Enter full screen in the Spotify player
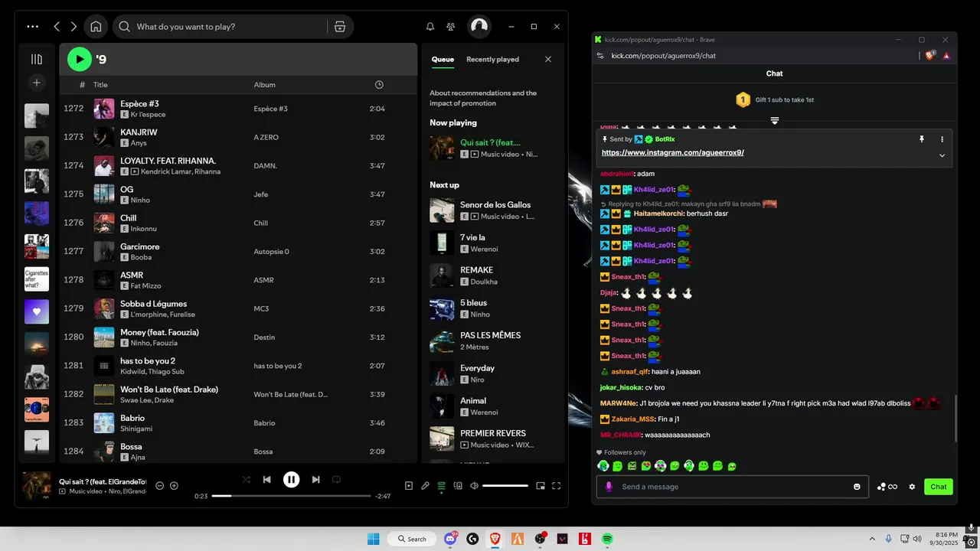This screenshot has height=551, width=980. [557, 486]
